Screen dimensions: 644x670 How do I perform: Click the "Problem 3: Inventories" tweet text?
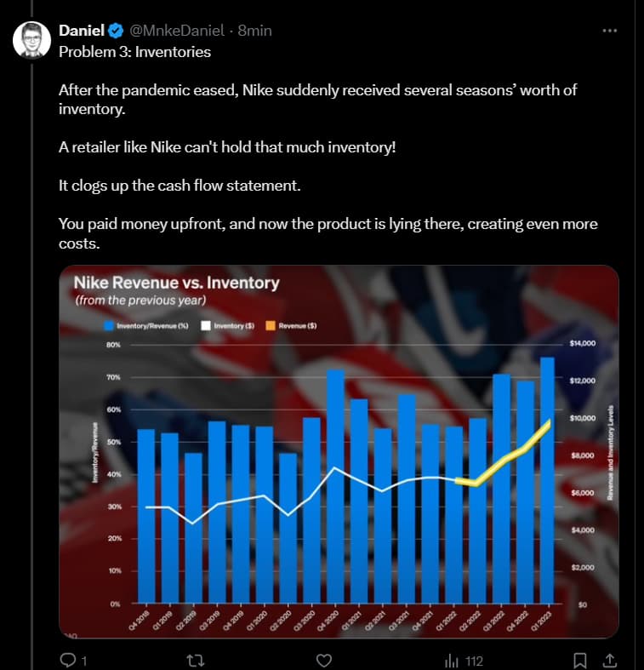(134, 51)
